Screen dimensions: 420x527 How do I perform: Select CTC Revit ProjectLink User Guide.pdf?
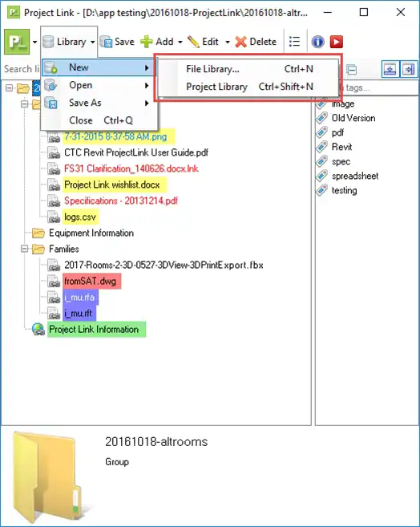(136, 152)
